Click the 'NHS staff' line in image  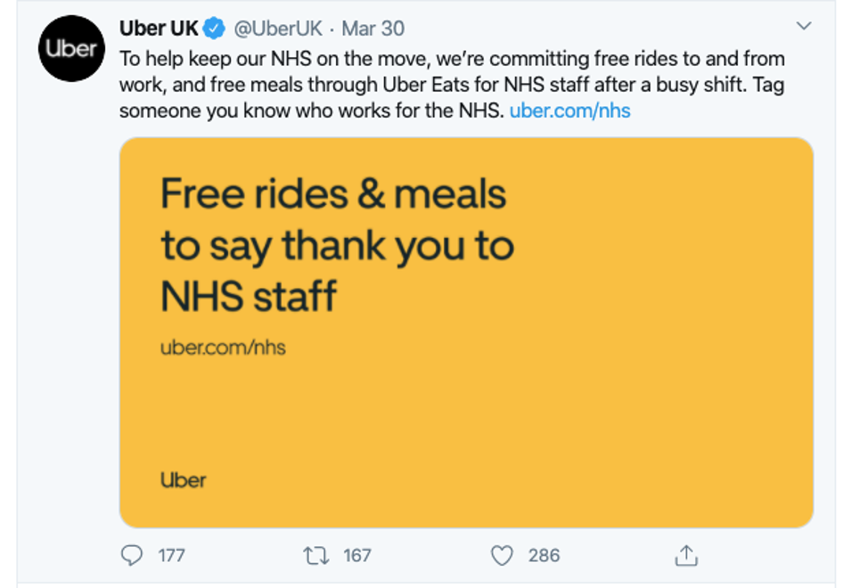249,296
